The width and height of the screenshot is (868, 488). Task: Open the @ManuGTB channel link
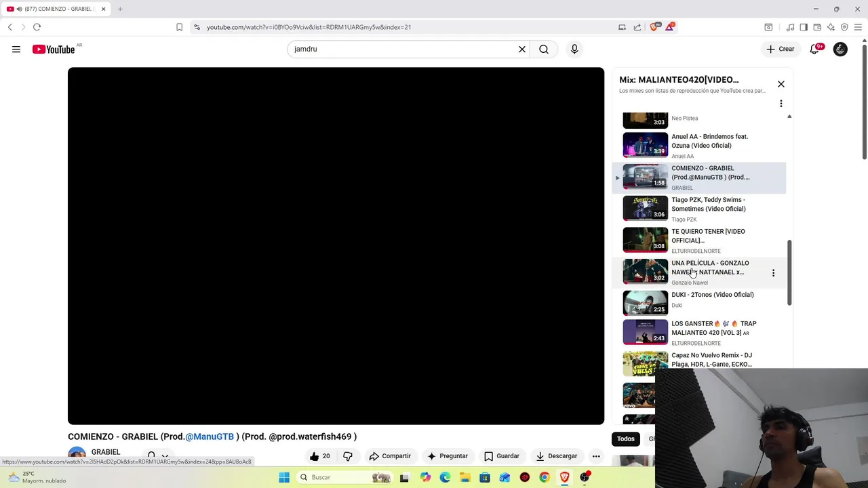click(210, 436)
